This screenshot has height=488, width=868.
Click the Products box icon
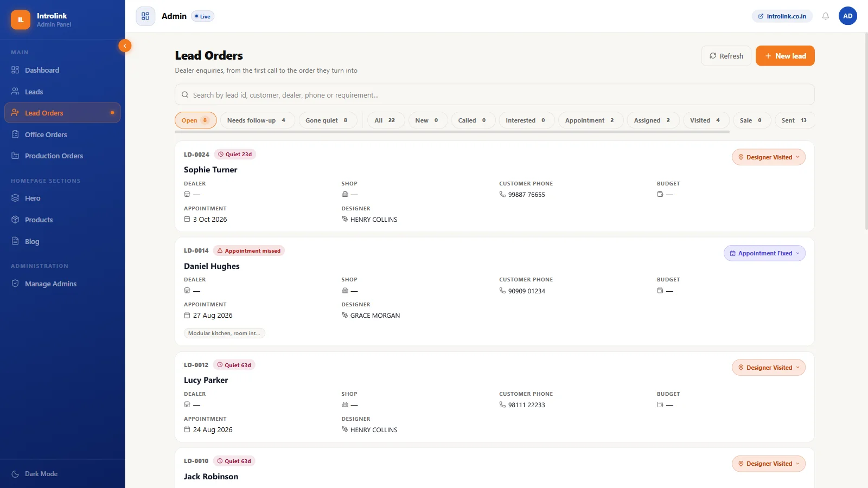tap(15, 220)
